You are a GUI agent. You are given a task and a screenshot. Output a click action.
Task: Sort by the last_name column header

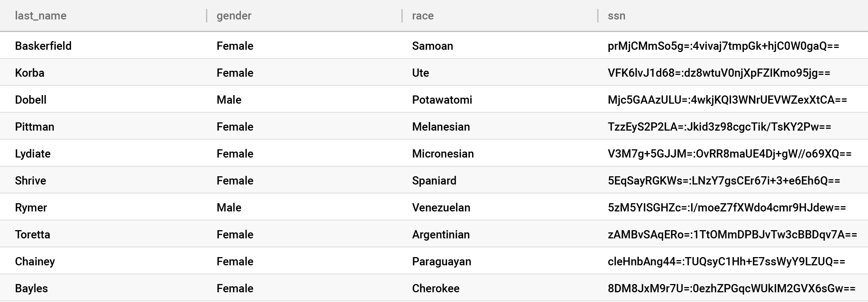pyautogui.click(x=41, y=16)
